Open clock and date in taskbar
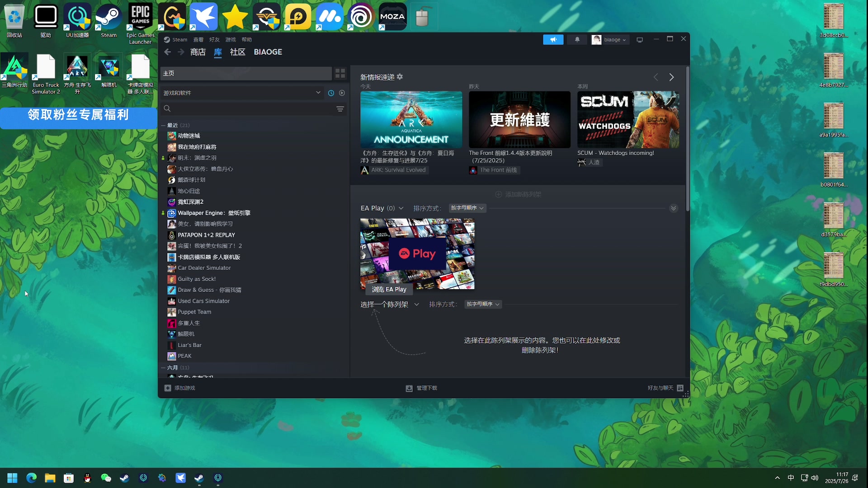868x488 pixels. click(x=836, y=478)
